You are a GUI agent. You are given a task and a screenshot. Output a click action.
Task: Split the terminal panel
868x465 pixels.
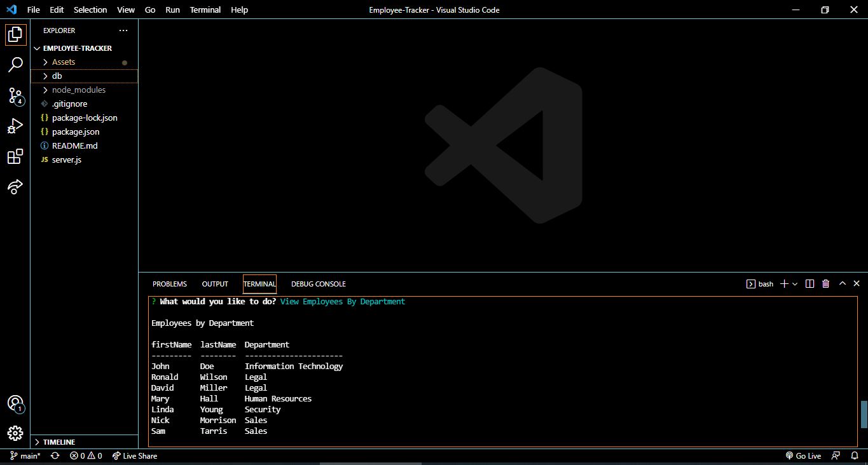pos(809,284)
